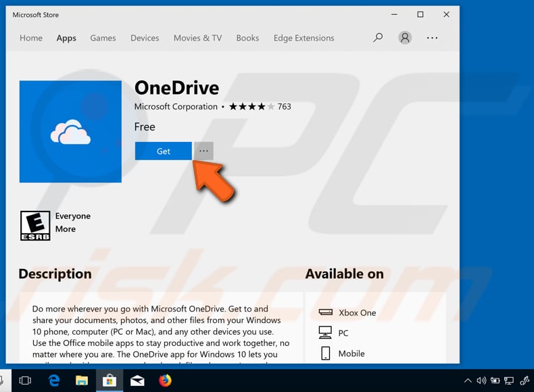Click the PC monitor icon
The width and height of the screenshot is (534, 392).
[x=325, y=333]
